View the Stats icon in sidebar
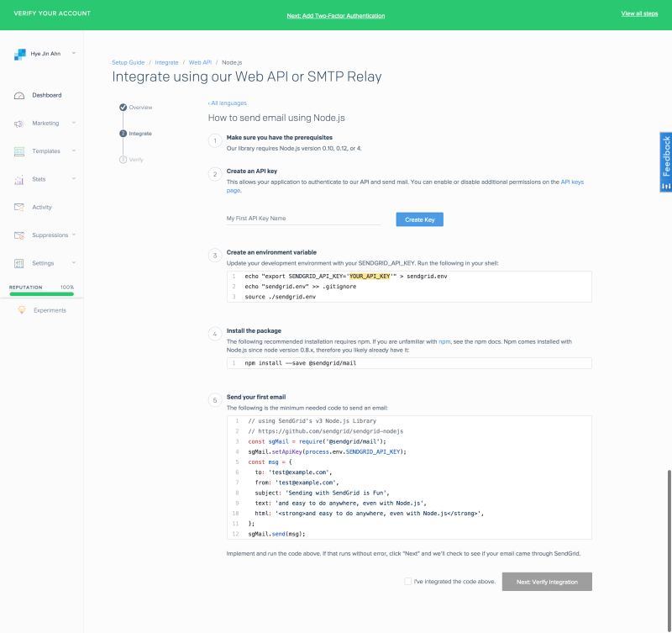 (20, 179)
